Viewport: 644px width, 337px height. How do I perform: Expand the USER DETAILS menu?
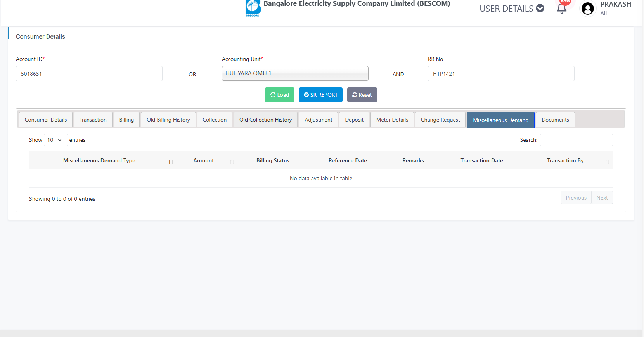(512, 9)
